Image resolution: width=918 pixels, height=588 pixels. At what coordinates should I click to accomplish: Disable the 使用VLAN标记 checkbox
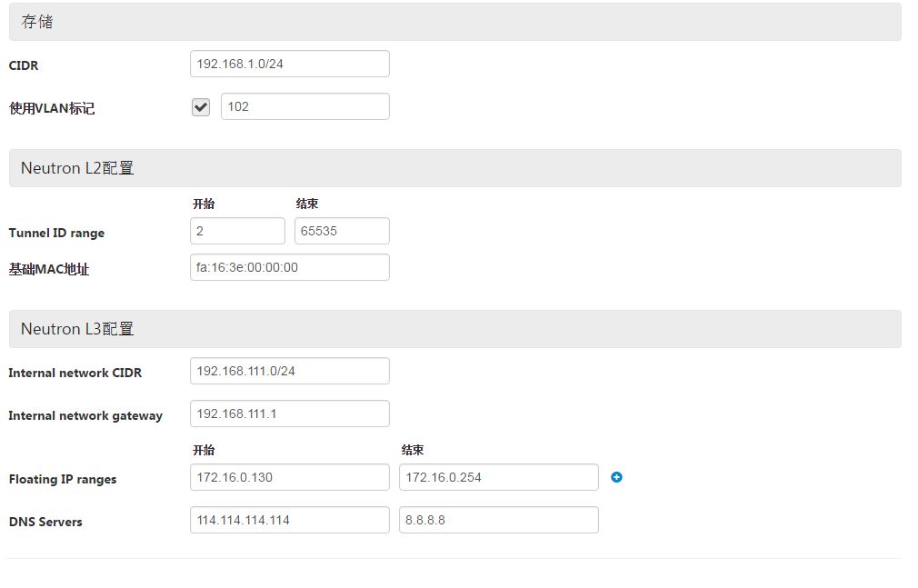click(x=200, y=106)
